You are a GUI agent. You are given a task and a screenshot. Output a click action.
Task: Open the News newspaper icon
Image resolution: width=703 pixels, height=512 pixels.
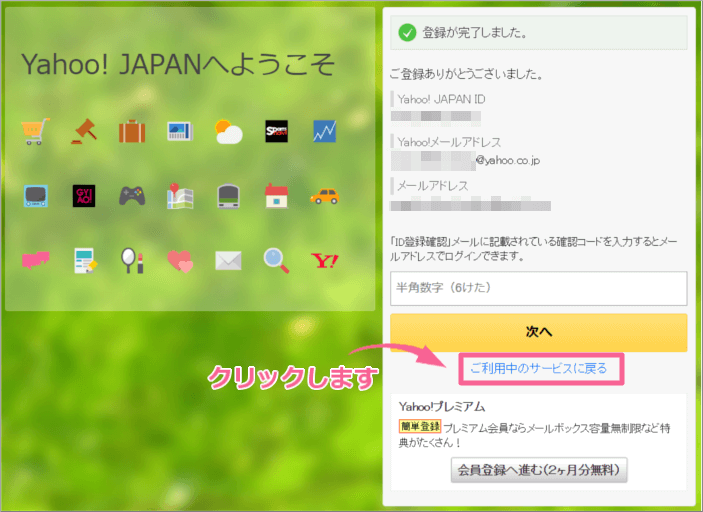pos(180,131)
